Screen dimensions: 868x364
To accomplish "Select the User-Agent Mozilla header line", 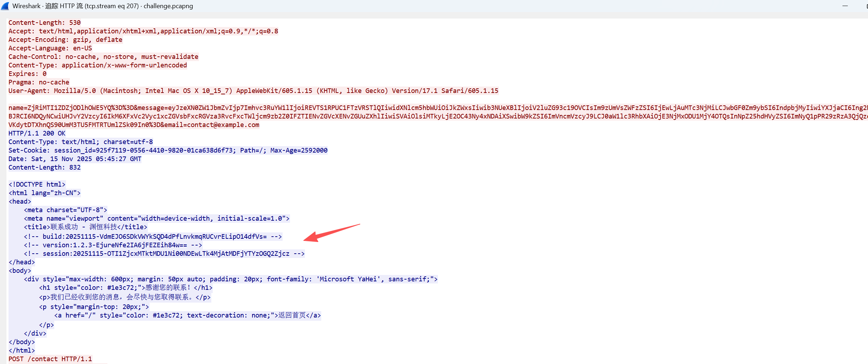I will (253, 91).
